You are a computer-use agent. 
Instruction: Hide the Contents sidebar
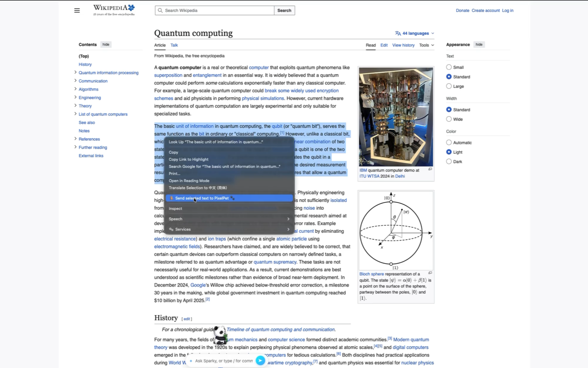[x=106, y=45]
